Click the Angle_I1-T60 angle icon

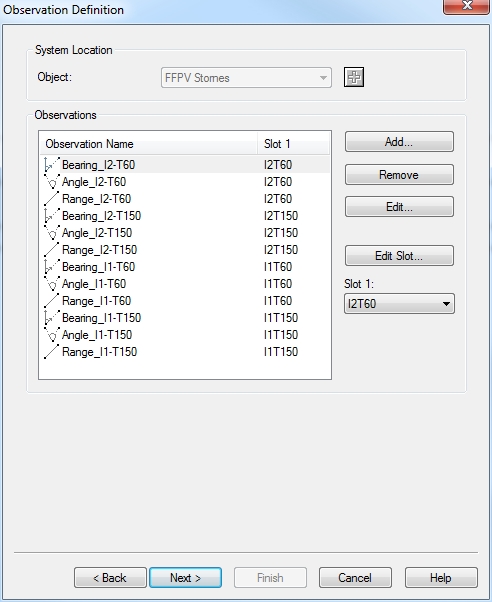[52, 284]
